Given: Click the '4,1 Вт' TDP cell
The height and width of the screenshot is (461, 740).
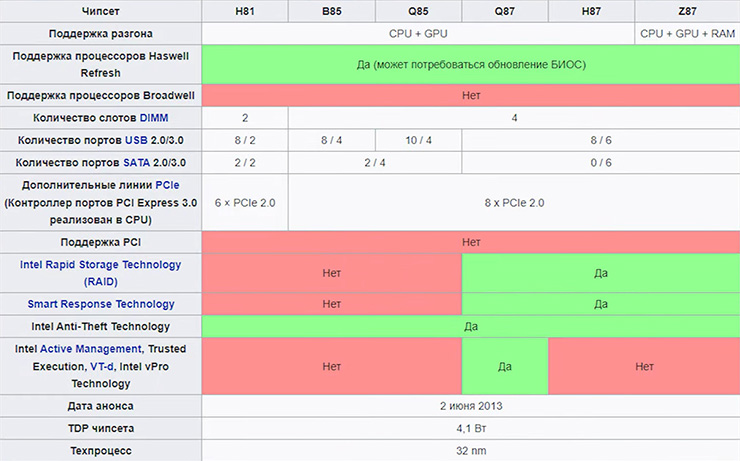Looking at the screenshot, I should 471,428.
